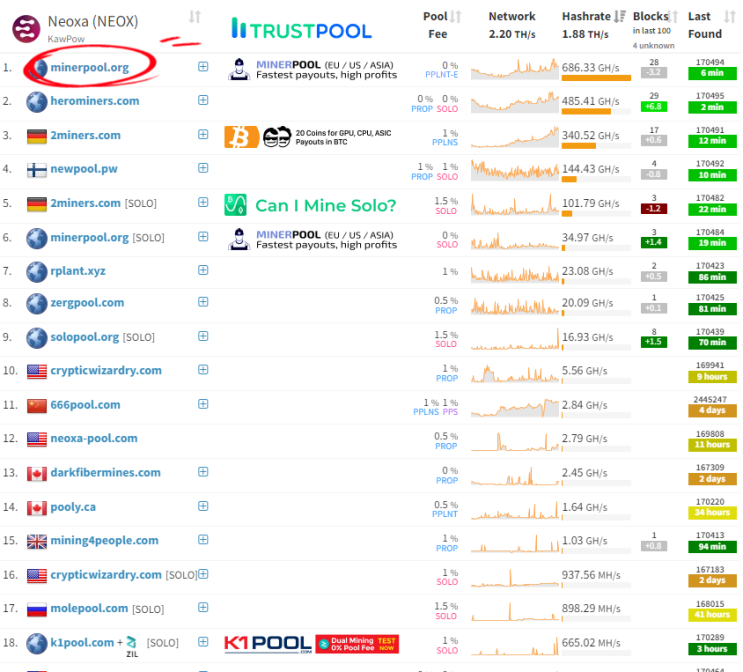
Task: Expand details for 666pool.com row
Action: pyautogui.click(x=203, y=403)
